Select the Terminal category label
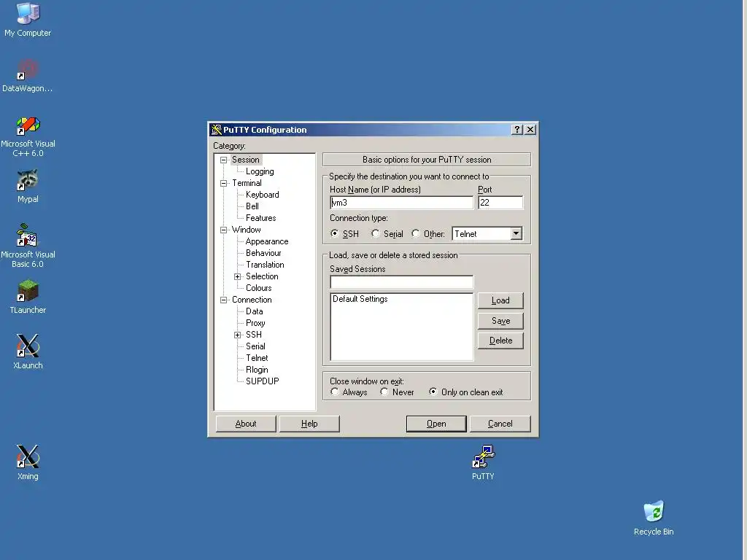The width and height of the screenshot is (747, 560). (247, 183)
